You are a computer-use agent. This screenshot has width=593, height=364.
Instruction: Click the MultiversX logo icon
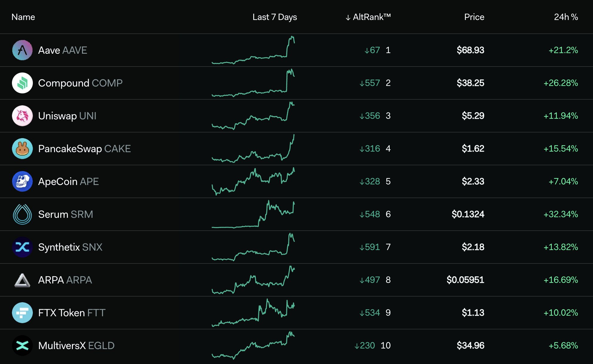click(x=22, y=346)
